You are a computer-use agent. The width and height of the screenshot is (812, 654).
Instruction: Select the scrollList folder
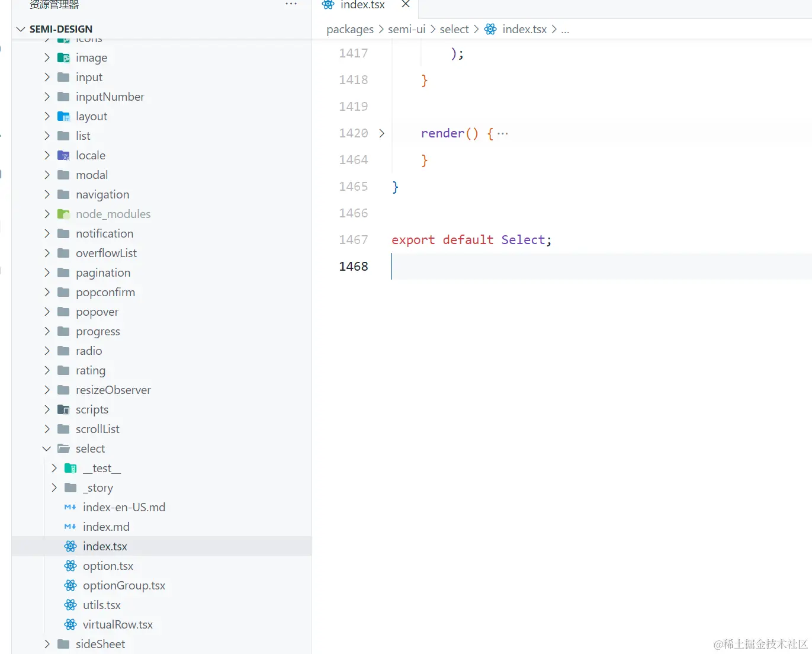(162, 429)
